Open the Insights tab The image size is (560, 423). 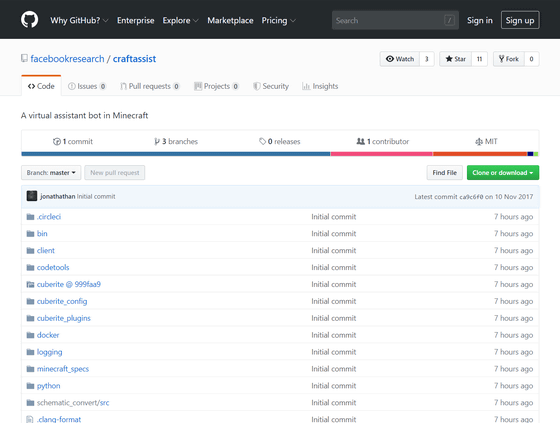coord(320,86)
